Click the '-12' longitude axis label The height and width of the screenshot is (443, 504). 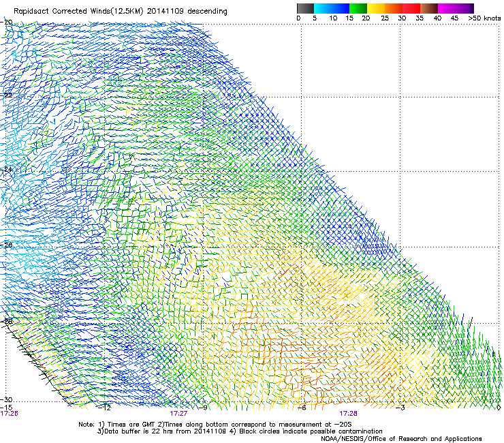pyautogui.click(x=104, y=408)
